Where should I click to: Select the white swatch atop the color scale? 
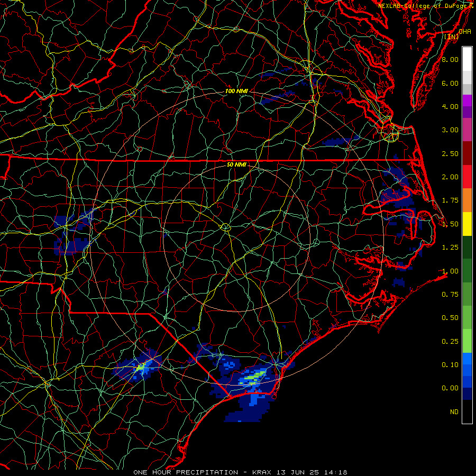click(467, 59)
